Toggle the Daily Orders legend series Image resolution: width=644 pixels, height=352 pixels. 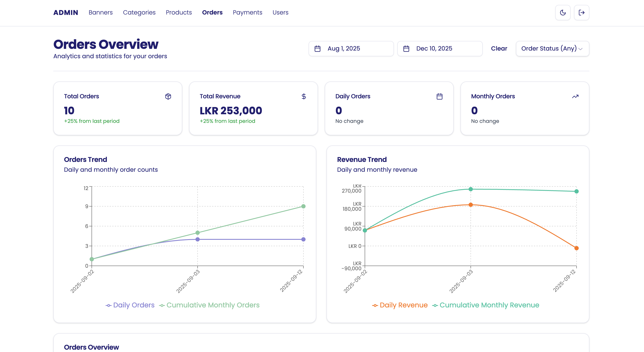click(x=134, y=305)
